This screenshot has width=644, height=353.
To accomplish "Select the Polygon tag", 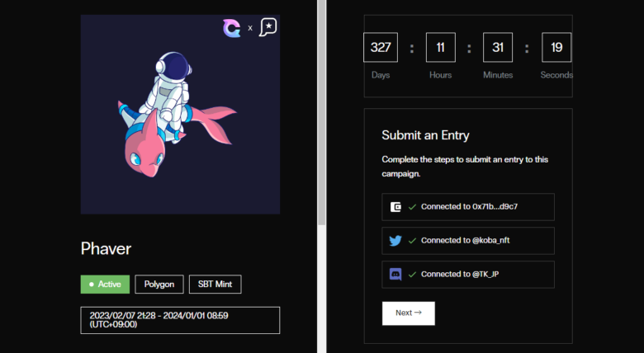I will pyautogui.click(x=159, y=284).
